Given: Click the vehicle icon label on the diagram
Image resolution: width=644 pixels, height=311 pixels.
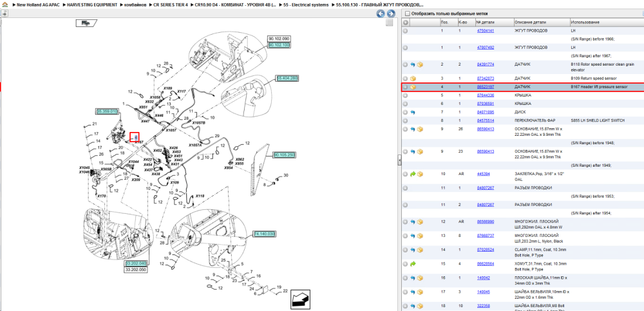Looking at the screenshot, I should [x=86, y=23].
